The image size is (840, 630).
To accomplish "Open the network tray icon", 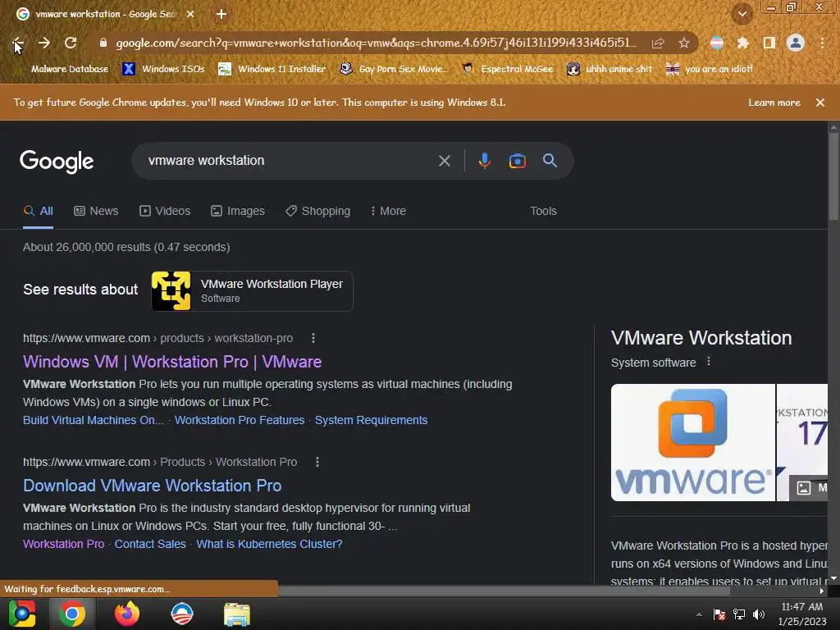I will point(739,614).
